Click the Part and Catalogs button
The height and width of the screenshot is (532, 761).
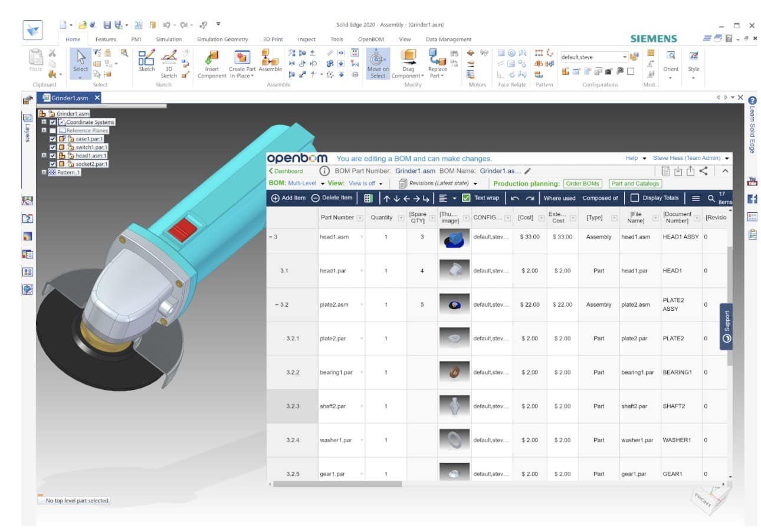pos(635,183)
